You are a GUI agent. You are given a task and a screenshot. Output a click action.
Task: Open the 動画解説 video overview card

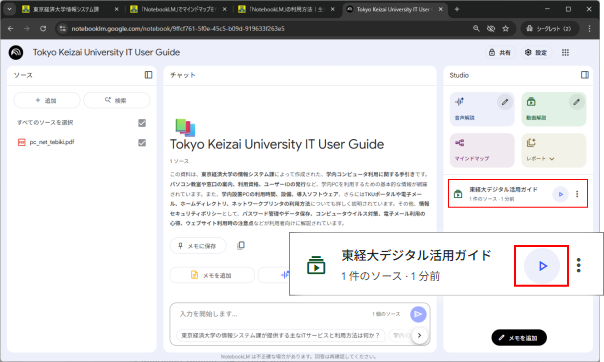554,109
